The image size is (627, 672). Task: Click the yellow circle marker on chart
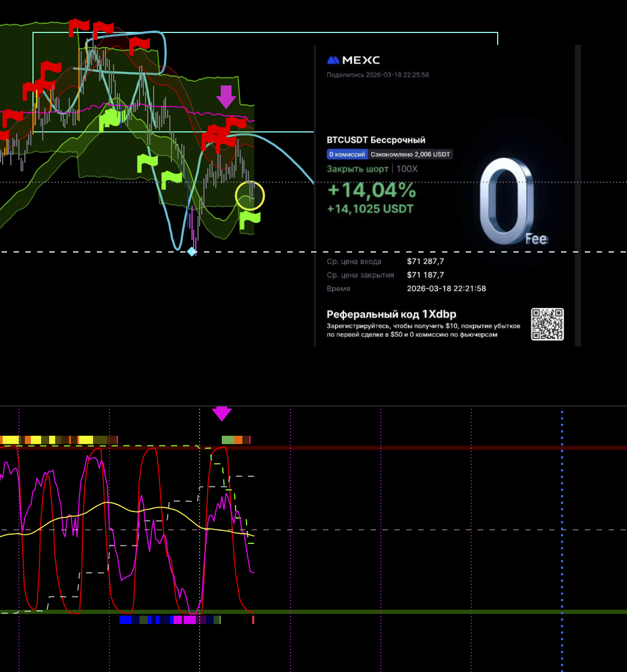[x=250, y=196]
